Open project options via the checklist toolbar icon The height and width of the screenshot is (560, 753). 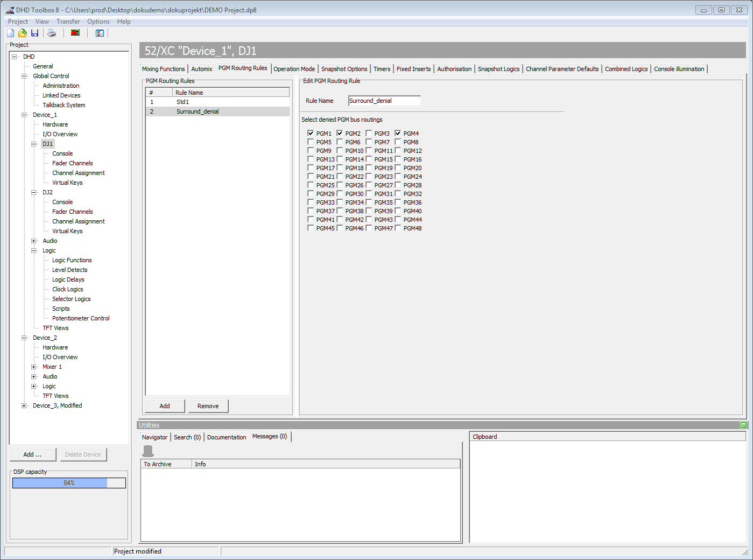coord(100,33)
